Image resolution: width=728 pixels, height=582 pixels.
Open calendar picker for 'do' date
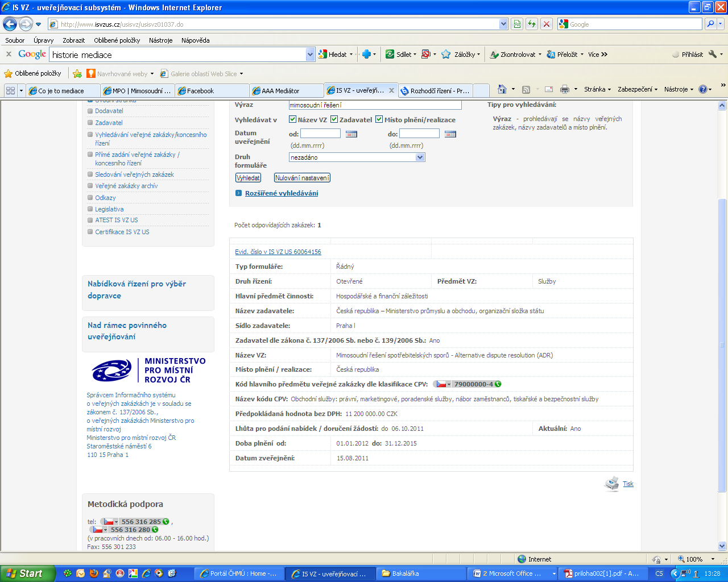pos(450,134)
